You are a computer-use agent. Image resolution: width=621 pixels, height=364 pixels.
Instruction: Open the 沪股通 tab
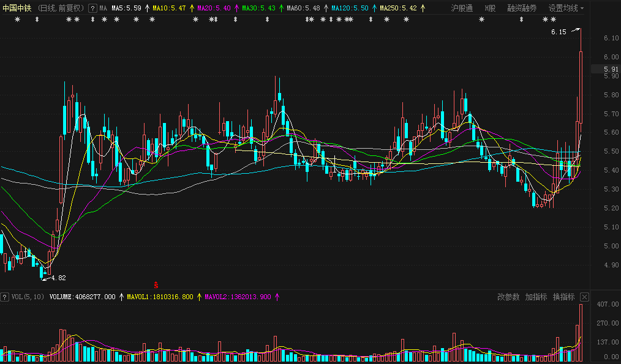click(462, 9)
